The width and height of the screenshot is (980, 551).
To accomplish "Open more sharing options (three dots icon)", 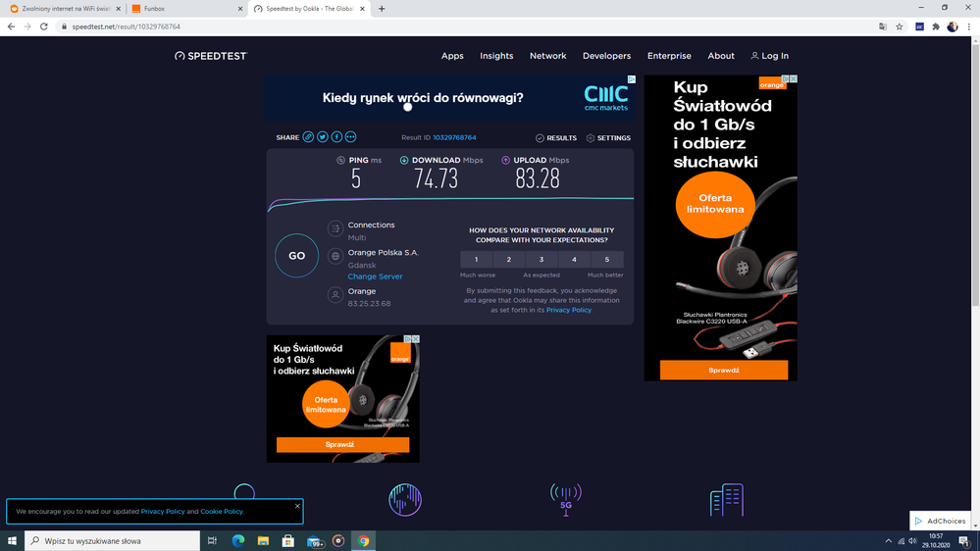I will point(350,137).
